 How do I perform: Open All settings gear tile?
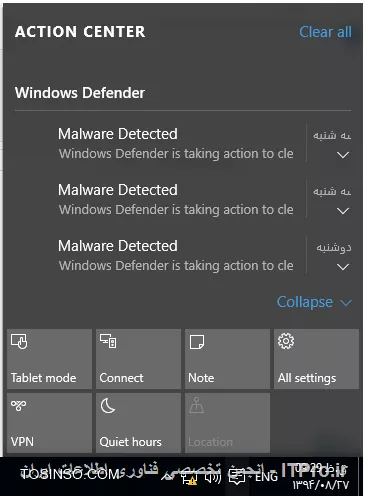tap(316, 359)
